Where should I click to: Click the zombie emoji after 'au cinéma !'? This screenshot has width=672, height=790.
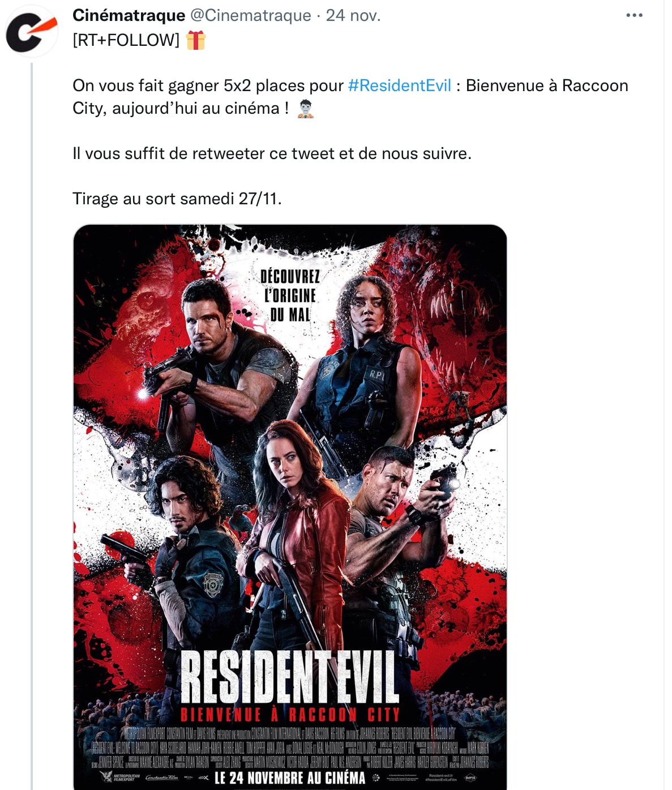306,108
